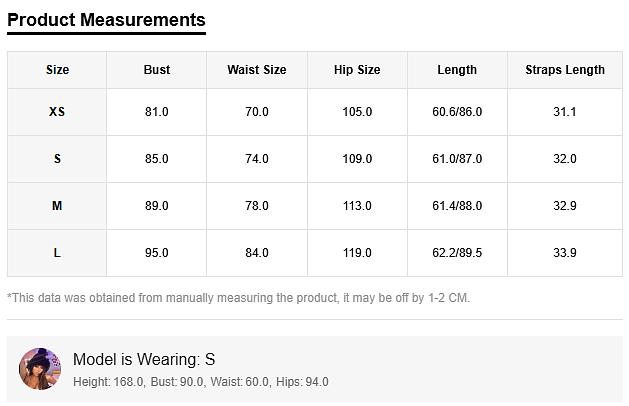Image resolution: width=629 pixels, height=406 pixels.
Task: Click the Waist Size column header
Action: [x=257, y=70]
